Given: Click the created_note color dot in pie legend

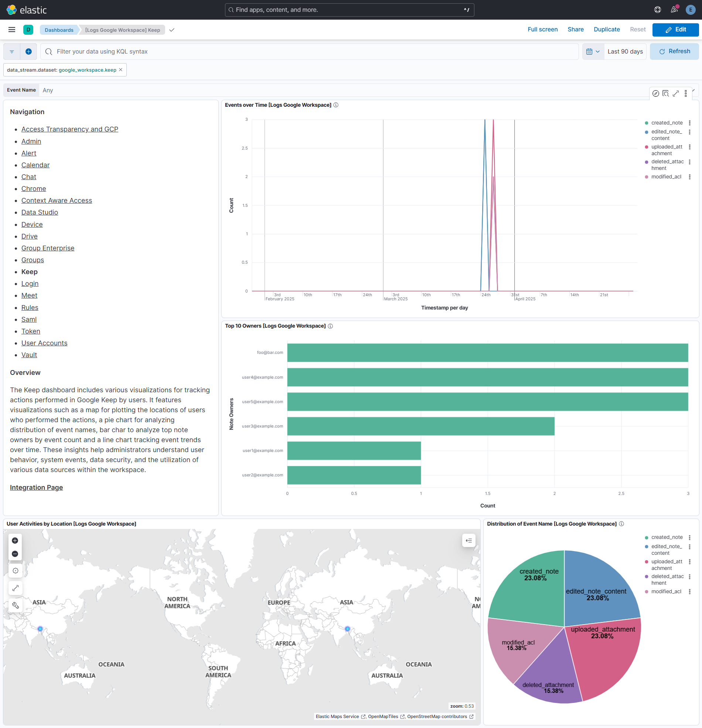Looking at the screenshot, I should coord(647,537).
